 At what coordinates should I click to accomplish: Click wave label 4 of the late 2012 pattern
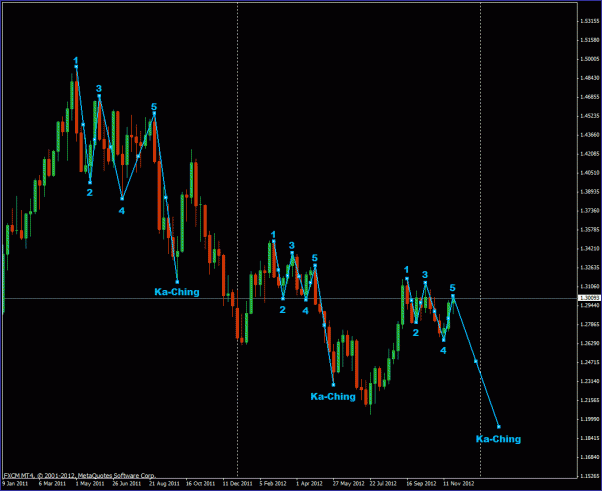[443, 350]
